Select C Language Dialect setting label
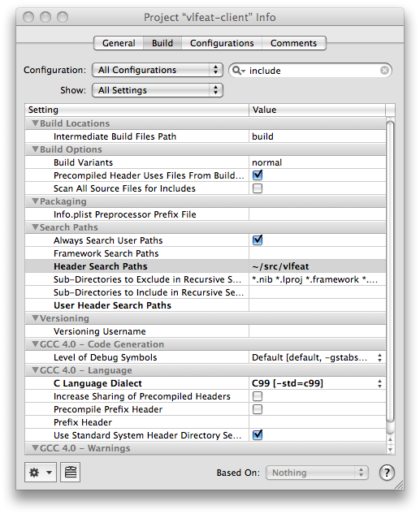This screenshot has width=420, height=514. point(97,383)
